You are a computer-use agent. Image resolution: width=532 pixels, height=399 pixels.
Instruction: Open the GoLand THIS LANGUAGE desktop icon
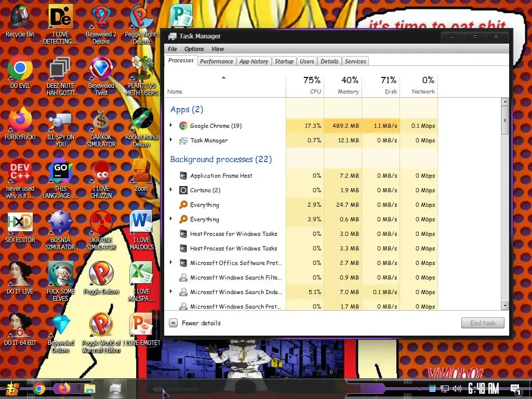[60, 179]
